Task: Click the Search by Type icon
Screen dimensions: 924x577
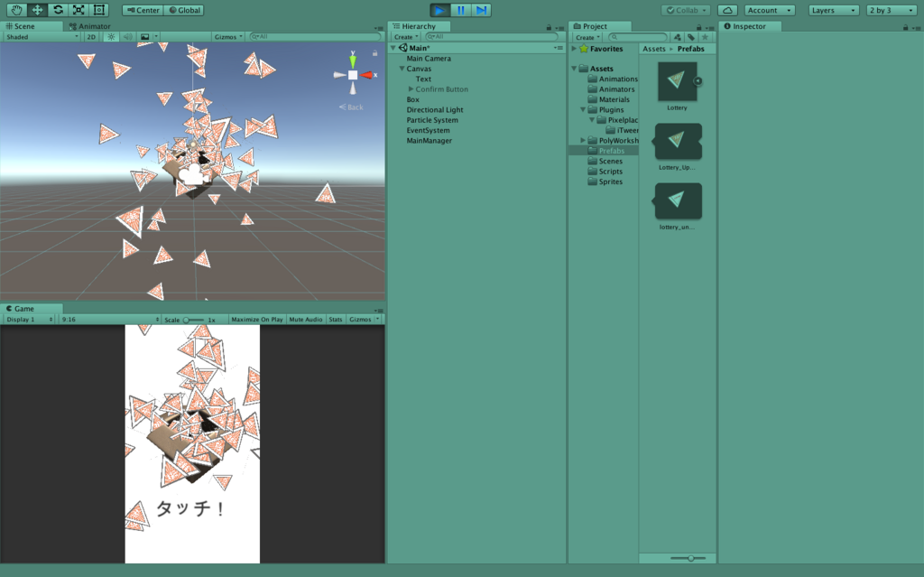Action: pyautogui.click(x=678, y=37)
